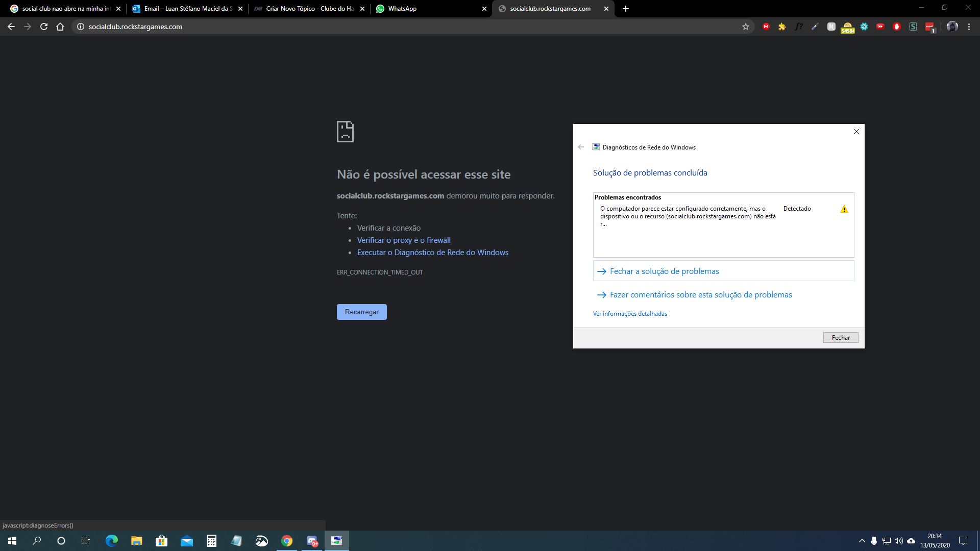Open the clock showing 20:34
This screenshot has width=980, height=551.
click(x=935, y=541)
